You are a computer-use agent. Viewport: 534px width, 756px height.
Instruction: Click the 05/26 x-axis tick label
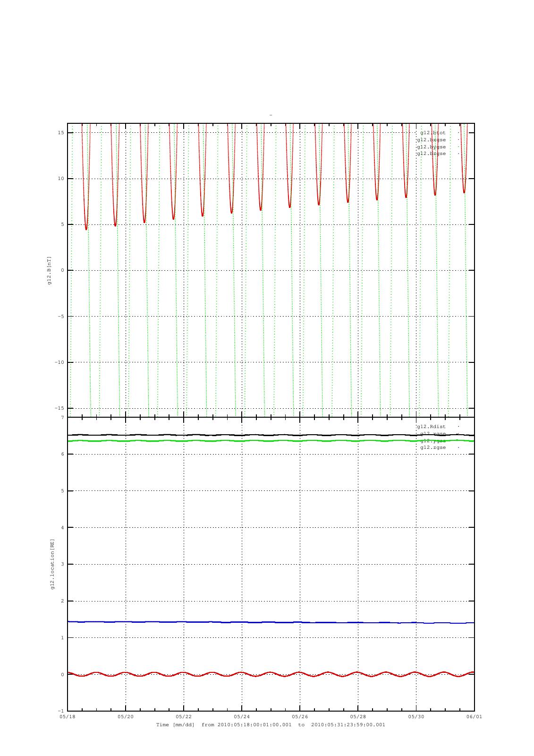click(x=300, y=717)
